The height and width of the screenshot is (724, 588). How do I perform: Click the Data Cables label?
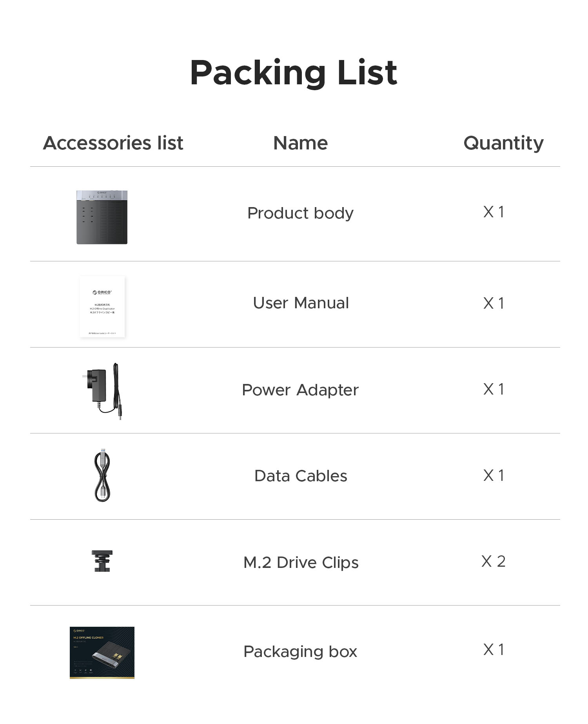pyautogui.click(x=301, y=476)
